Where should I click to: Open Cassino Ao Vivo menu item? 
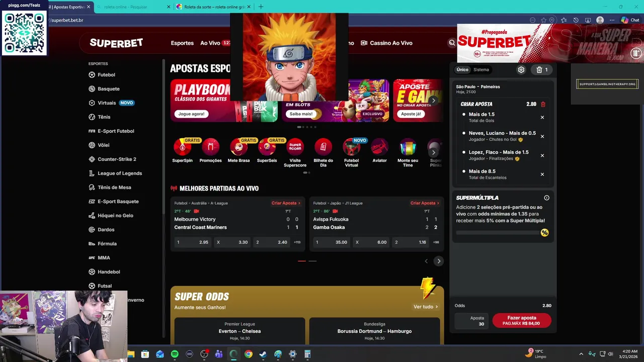tap(387, 43)
